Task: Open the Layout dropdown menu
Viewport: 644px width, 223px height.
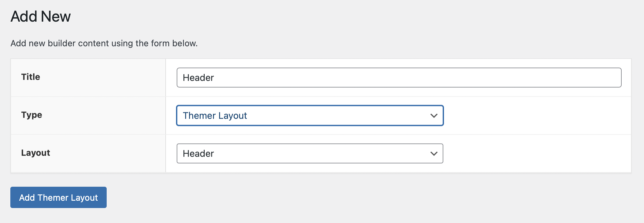Action: 309,153
